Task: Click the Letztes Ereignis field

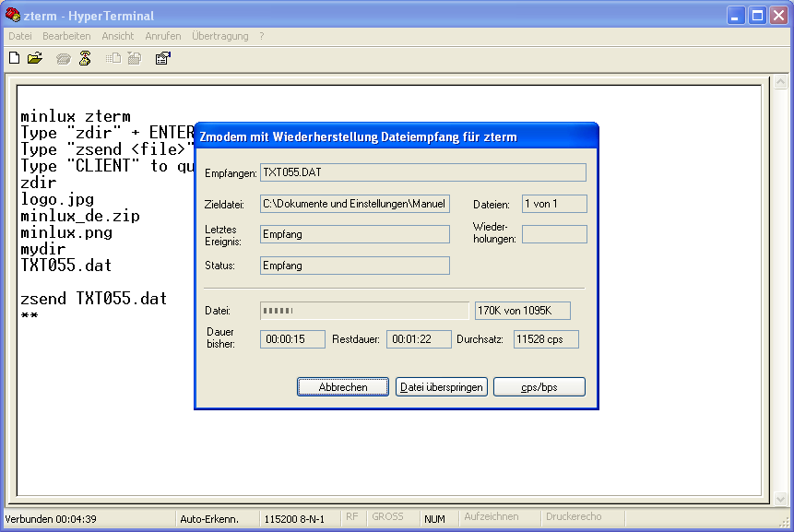Action: (x=354, y=234)
